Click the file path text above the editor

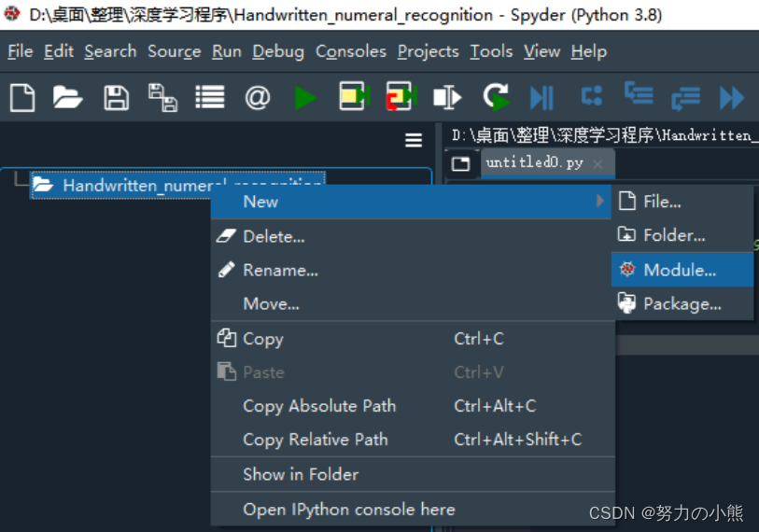point(604,135)
